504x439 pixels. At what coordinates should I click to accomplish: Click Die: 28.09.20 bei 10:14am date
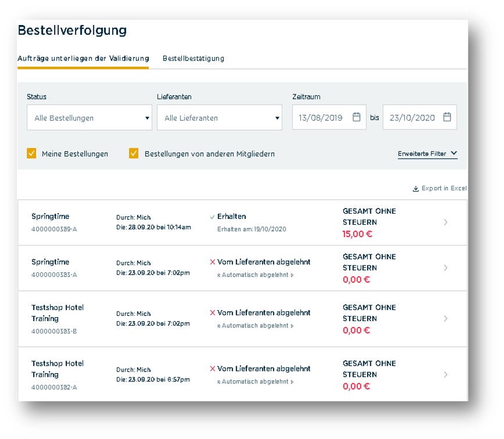154,228
